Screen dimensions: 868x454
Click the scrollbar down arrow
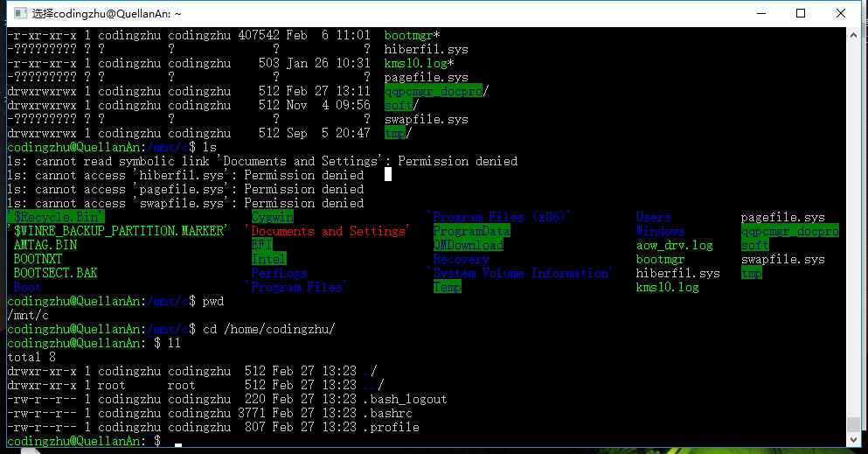[x=854, y=440]
